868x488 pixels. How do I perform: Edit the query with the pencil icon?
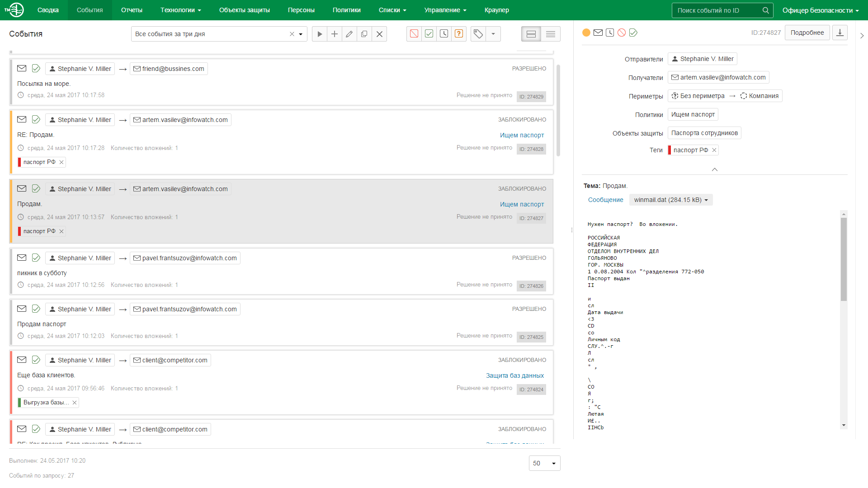[349, 34]
